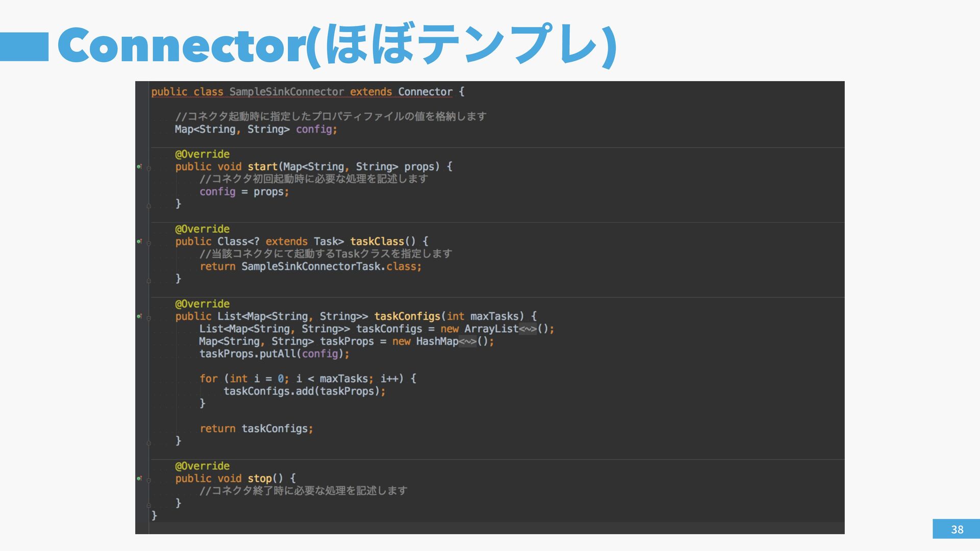
Task: Click end-fold marker closing taskClass method
Action: pyautogui.click(x=149, y=281)
